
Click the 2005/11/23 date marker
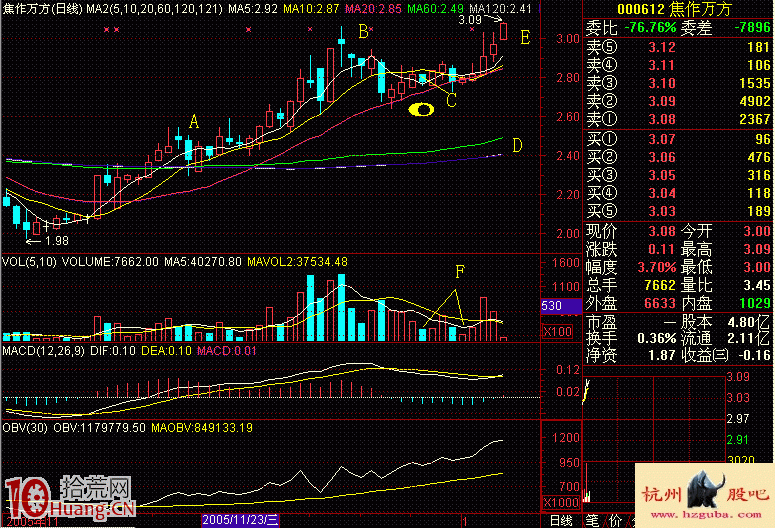(x=242, y=520)
